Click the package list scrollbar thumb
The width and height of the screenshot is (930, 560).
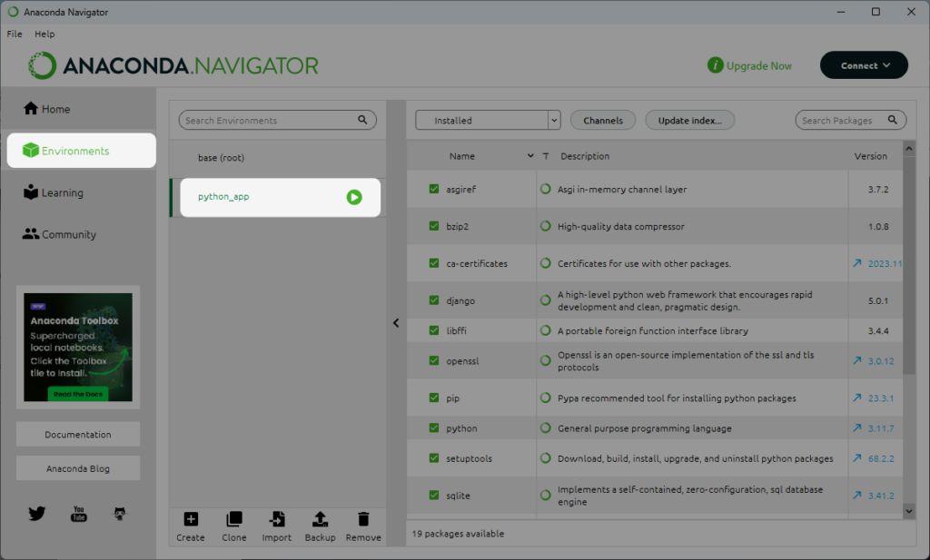908,266
